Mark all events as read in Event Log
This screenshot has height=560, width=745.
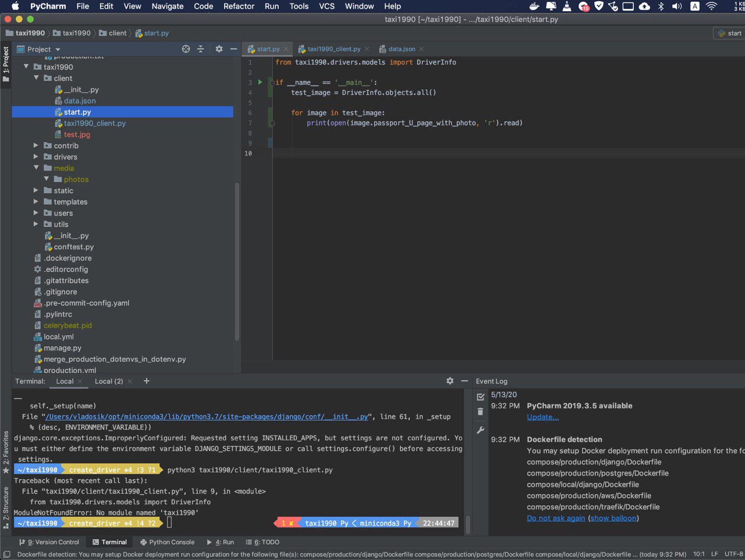(x=481, y=397)
